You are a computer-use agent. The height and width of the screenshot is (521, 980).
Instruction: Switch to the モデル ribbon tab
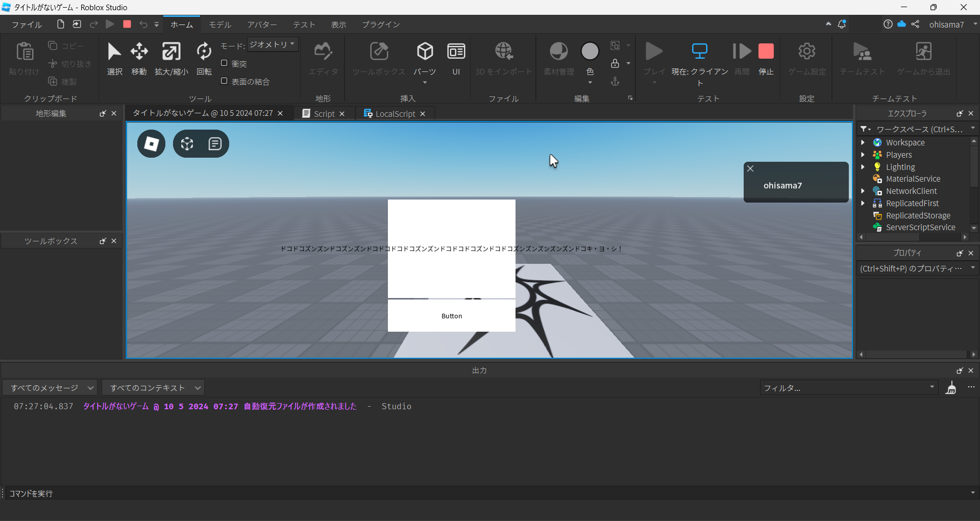coord(220,24)
